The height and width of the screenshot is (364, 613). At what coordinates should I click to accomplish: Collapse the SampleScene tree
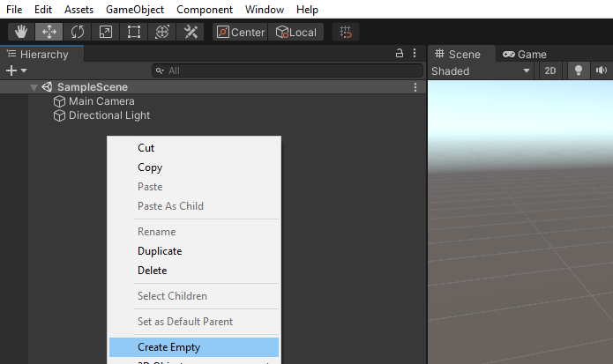[x=34, y=87]
